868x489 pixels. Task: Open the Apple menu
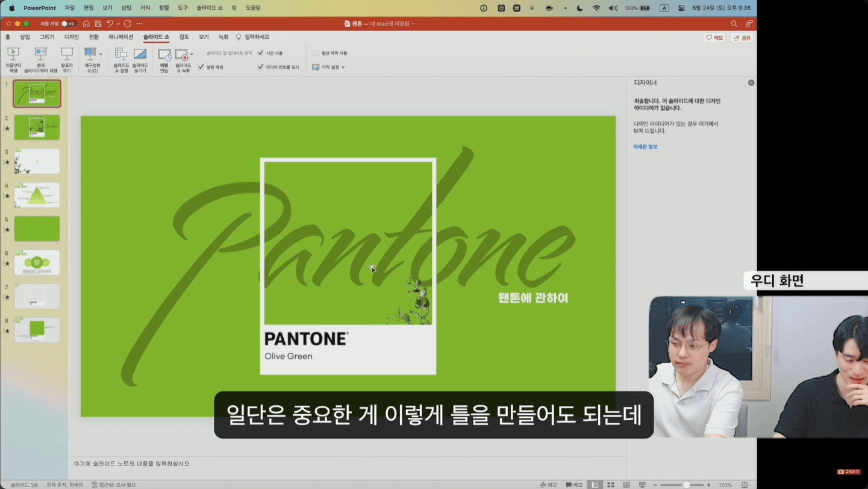pos(11,8)
